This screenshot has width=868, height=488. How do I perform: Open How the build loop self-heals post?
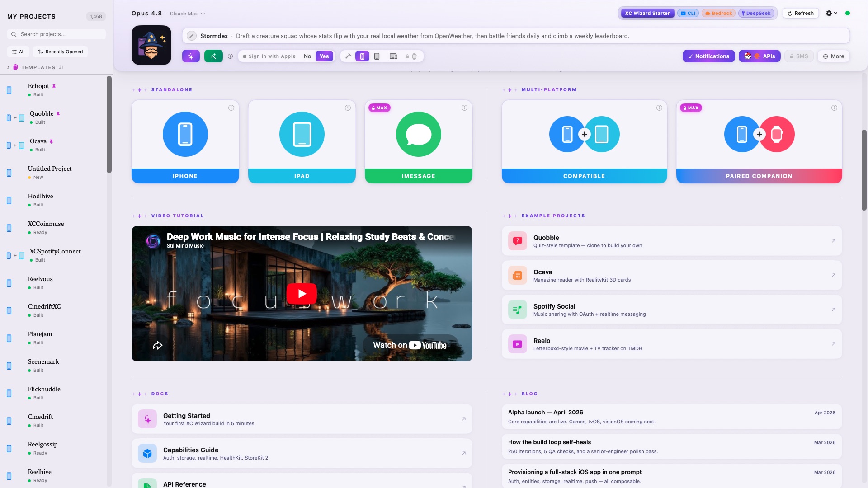point(672,446)
